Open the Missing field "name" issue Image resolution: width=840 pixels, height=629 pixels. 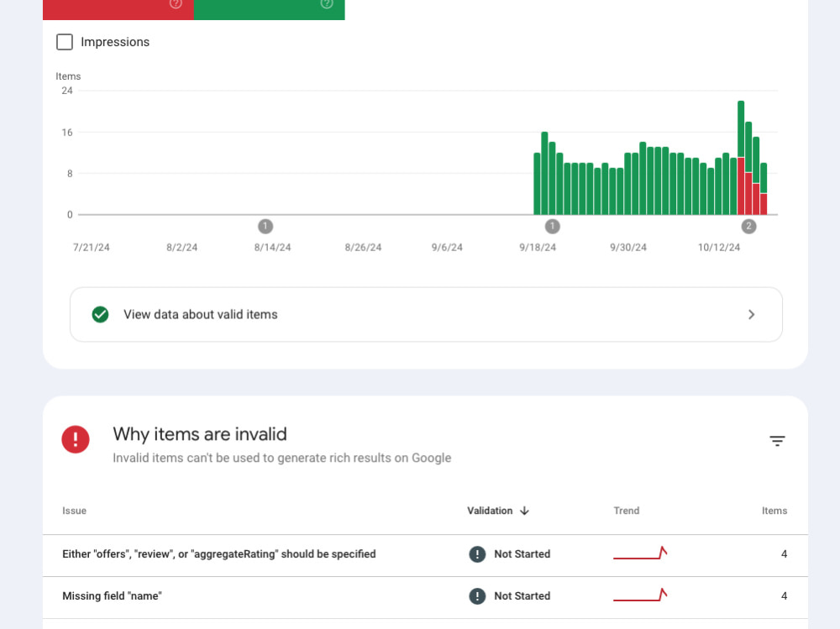pos(425,597)
